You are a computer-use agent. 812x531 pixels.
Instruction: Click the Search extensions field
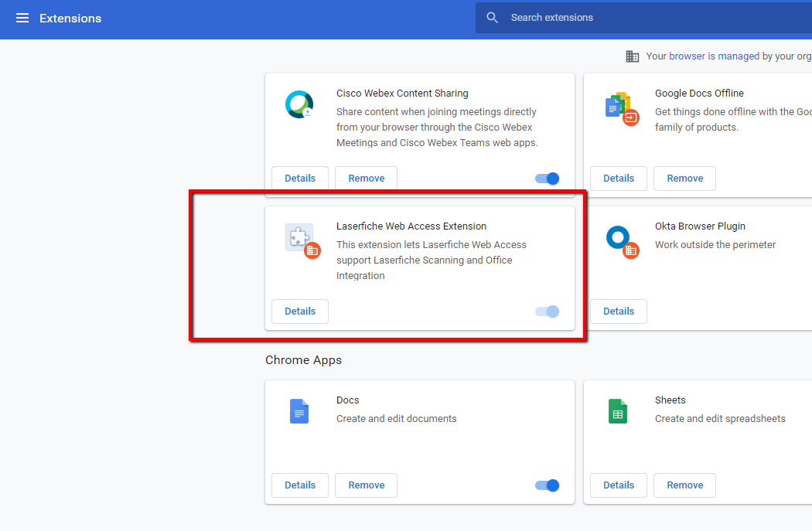[x=643, y=18]
